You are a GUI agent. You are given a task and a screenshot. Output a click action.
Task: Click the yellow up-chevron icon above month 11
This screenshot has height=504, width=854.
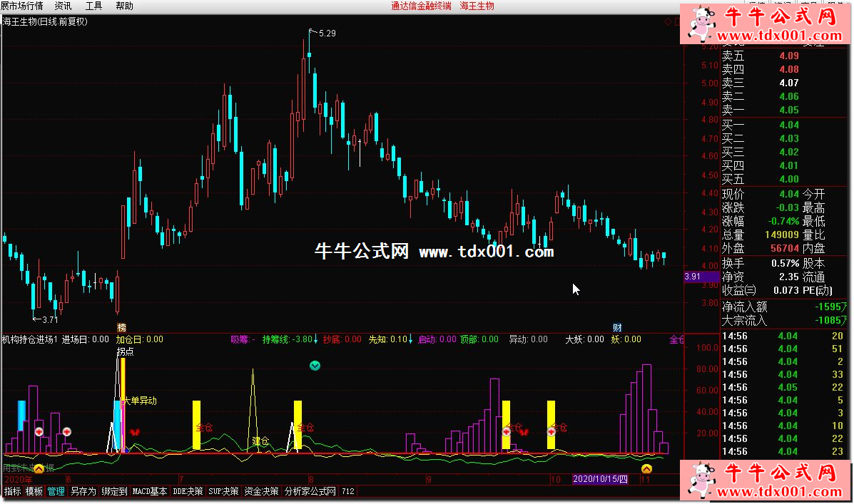tap(646, 468)
